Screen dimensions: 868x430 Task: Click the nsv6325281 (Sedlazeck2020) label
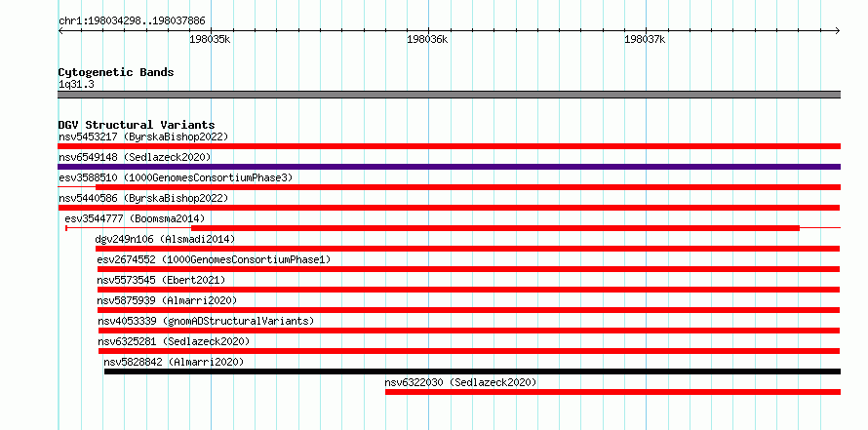pos(174,341)
